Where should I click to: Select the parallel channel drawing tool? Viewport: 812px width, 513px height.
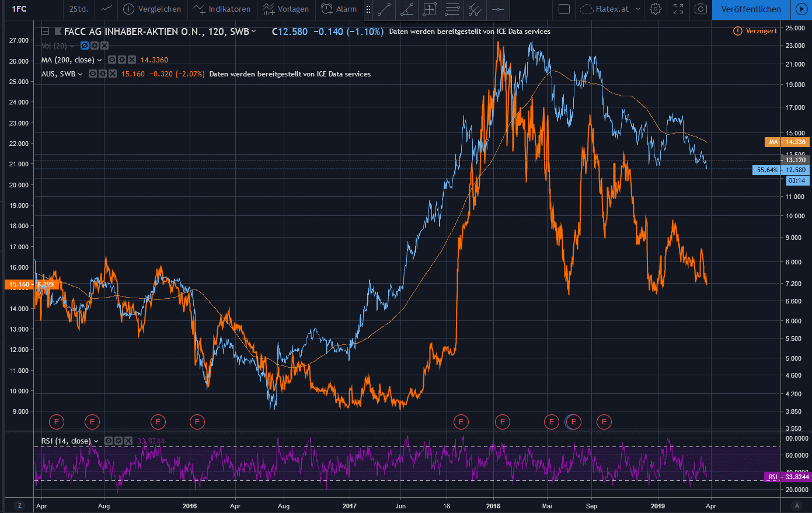pyautogui.click(x=475, y=9)
